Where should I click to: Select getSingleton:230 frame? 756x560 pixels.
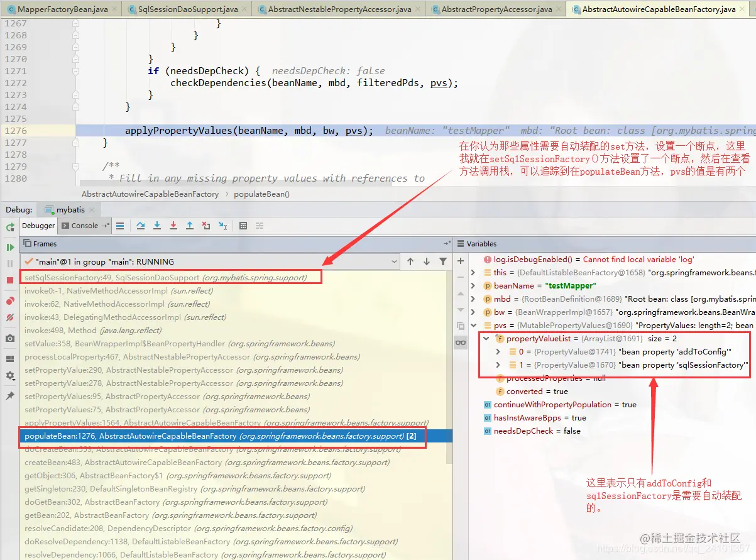[x=236, y=489]
